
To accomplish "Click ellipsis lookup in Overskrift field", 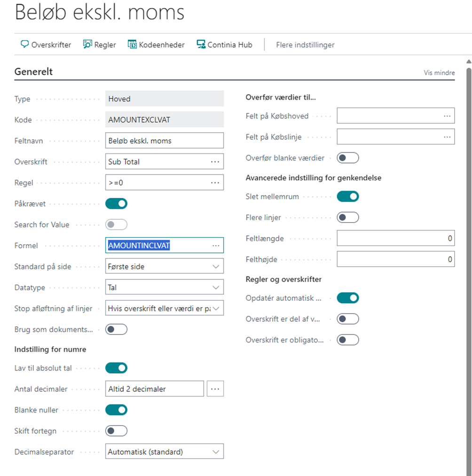I will tap(215, 162).
